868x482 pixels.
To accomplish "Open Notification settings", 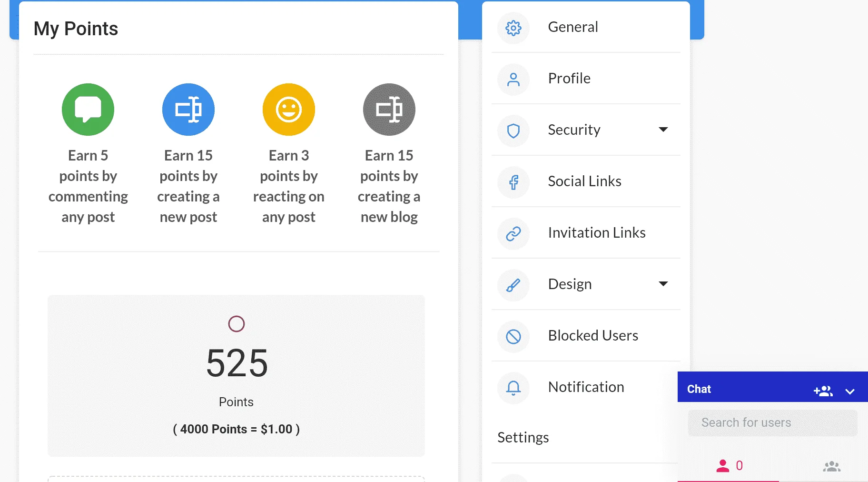I will click(586, 387).
